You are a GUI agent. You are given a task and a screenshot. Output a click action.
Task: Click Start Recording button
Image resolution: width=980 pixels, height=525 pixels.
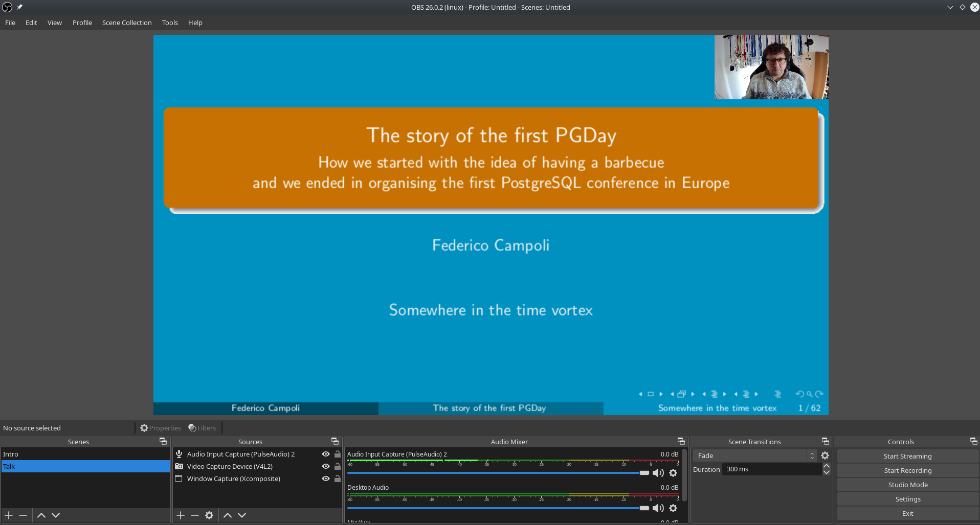[907, 470]
